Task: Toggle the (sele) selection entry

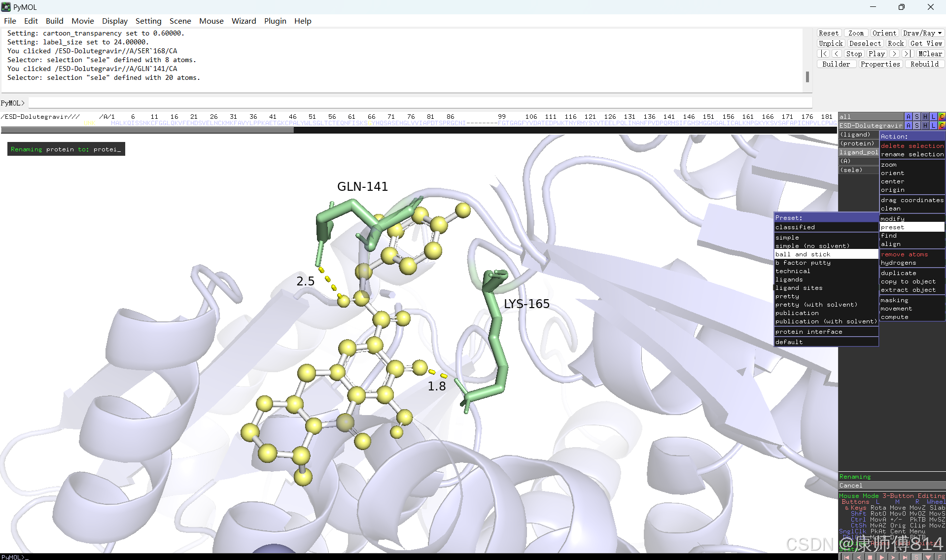Action: [859, 170]
